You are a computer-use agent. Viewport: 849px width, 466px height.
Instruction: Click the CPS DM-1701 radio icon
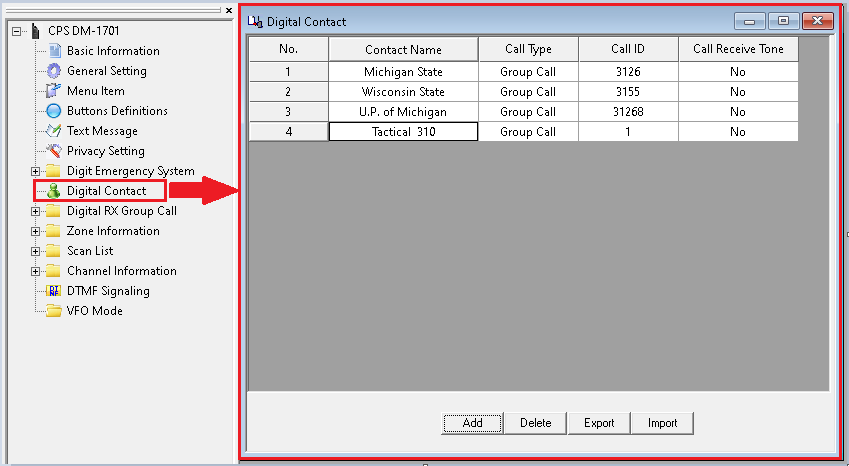pyautogui.click(x=36, y=31)
